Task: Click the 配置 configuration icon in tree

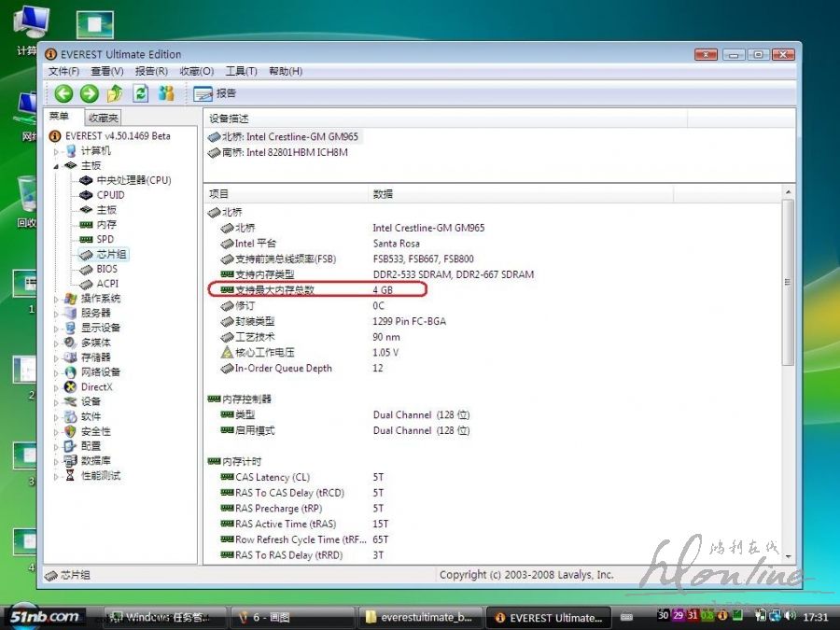Action: click(70, 446)
